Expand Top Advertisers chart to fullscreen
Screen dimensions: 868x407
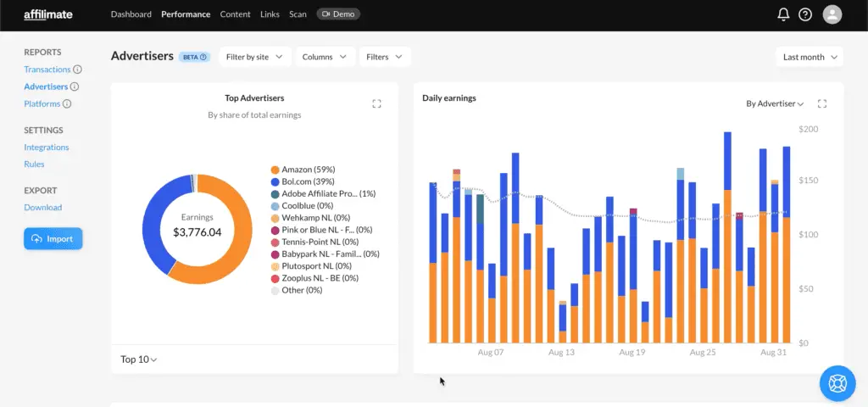coord(376,103)
